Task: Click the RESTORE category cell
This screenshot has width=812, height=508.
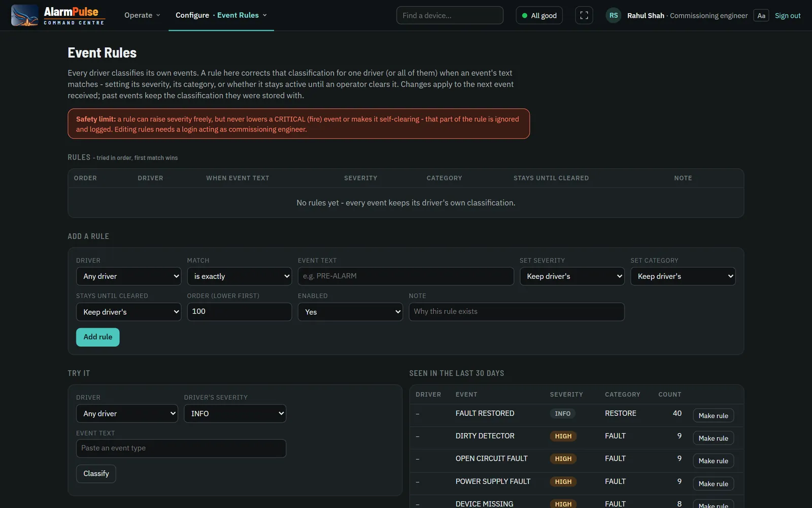Action: [620, 413]
